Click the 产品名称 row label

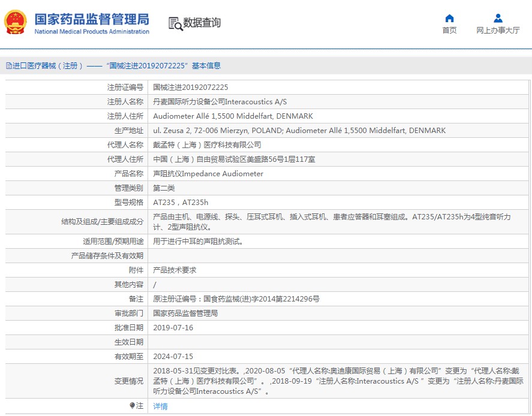click(129, 174)
